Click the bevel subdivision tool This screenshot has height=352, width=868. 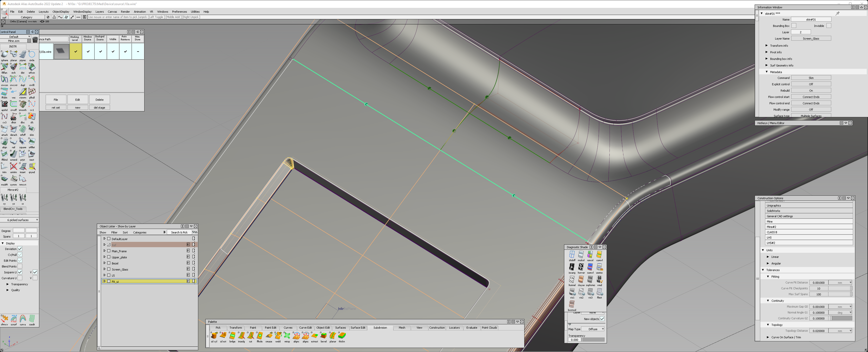(323, 336)
